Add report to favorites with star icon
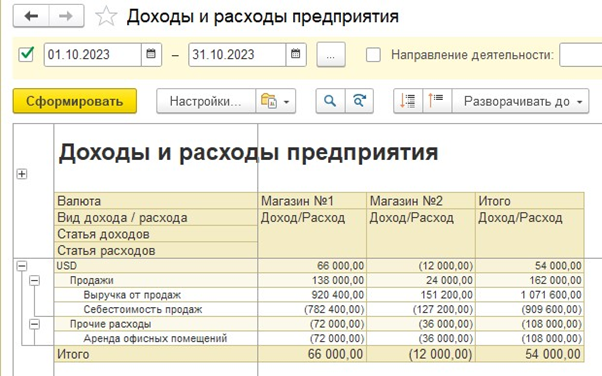Viewport: 602px width, 376px height. 106,17
